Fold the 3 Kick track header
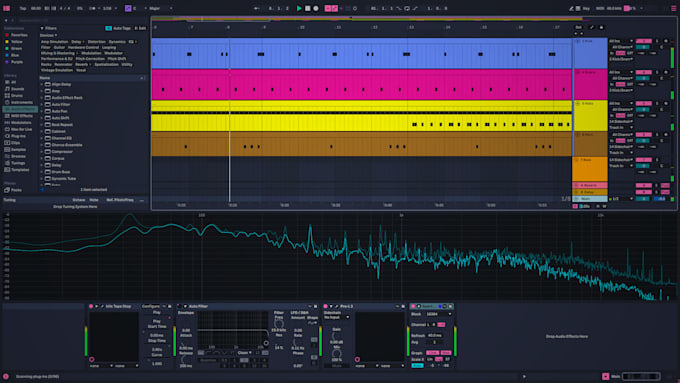The image size is (680, 383). 578,41
